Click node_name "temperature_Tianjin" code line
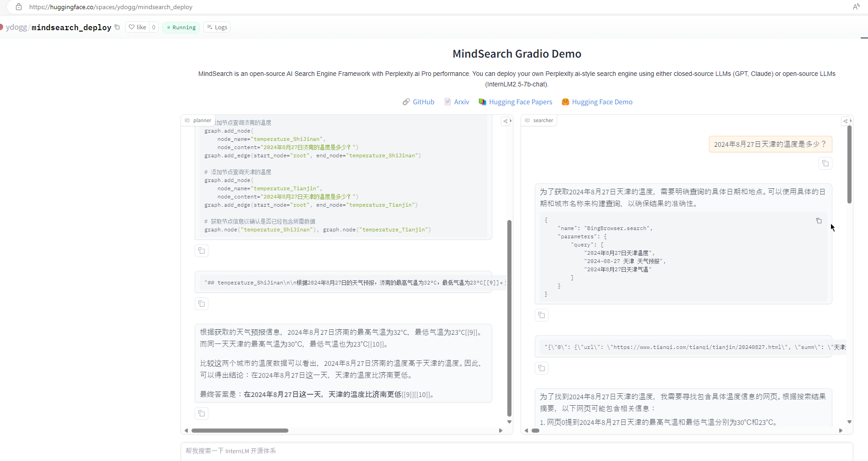The image size is (868, 461). [270, 188]
